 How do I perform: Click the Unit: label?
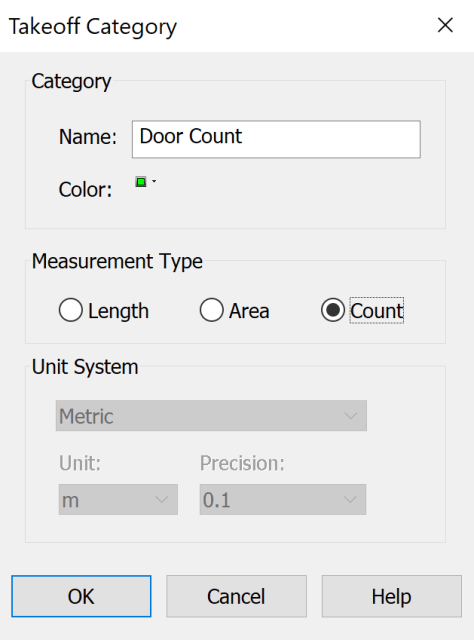coord(80,463)
